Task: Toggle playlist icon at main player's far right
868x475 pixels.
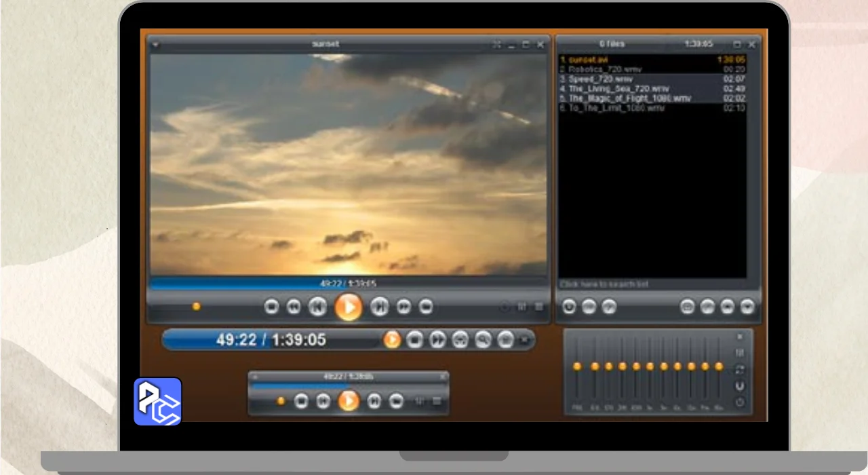Action: tap(539, 307)
